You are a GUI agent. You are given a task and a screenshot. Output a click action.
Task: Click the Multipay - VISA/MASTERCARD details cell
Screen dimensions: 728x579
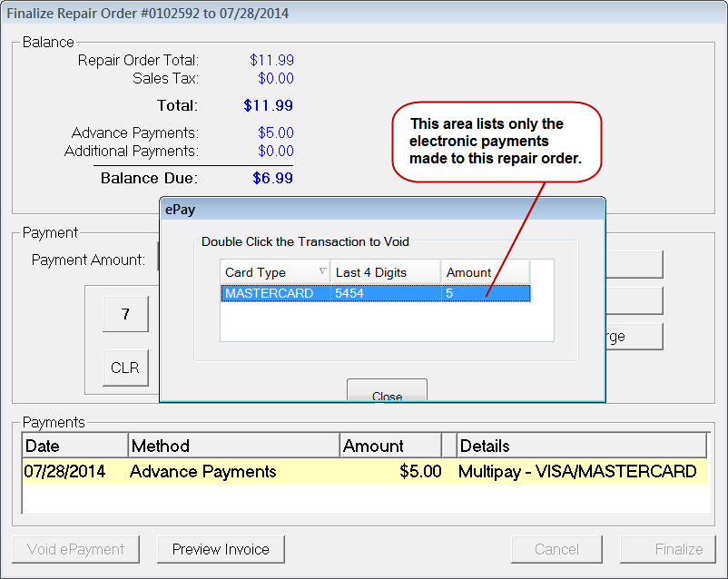(x=577, y=472)
